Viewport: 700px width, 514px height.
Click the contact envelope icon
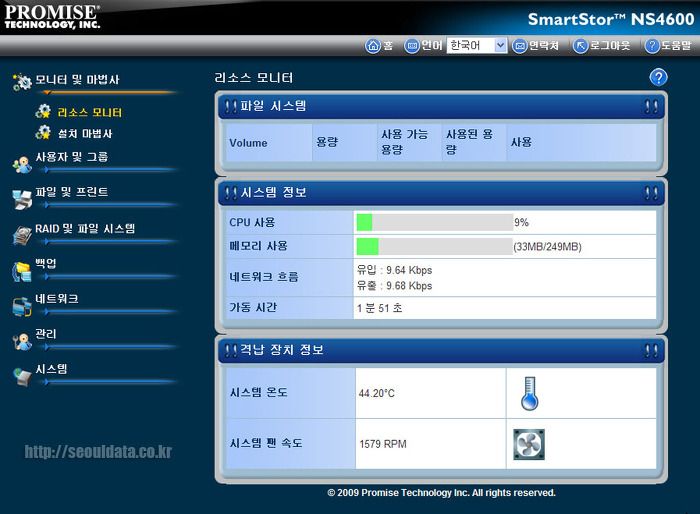[x=519, y=46]
